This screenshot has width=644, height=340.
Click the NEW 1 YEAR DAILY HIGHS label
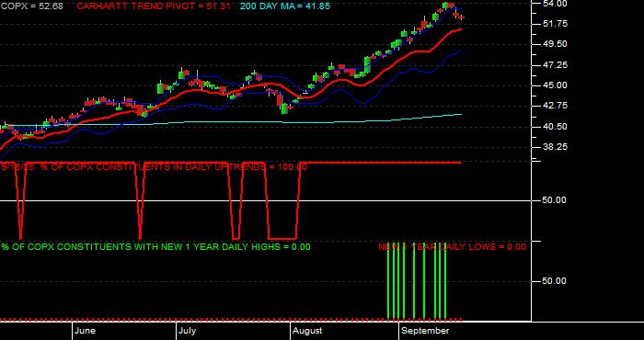tap(155, 247)
